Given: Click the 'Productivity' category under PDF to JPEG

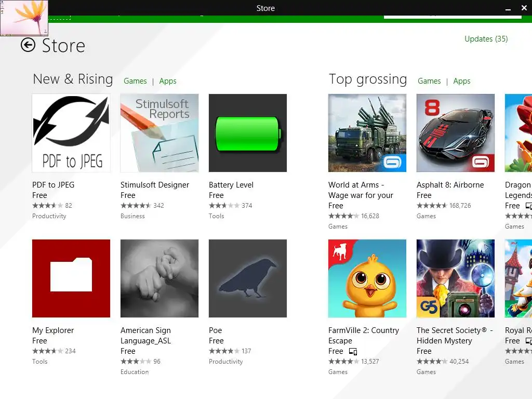Looking at the screenshot, I should [49, 216].
